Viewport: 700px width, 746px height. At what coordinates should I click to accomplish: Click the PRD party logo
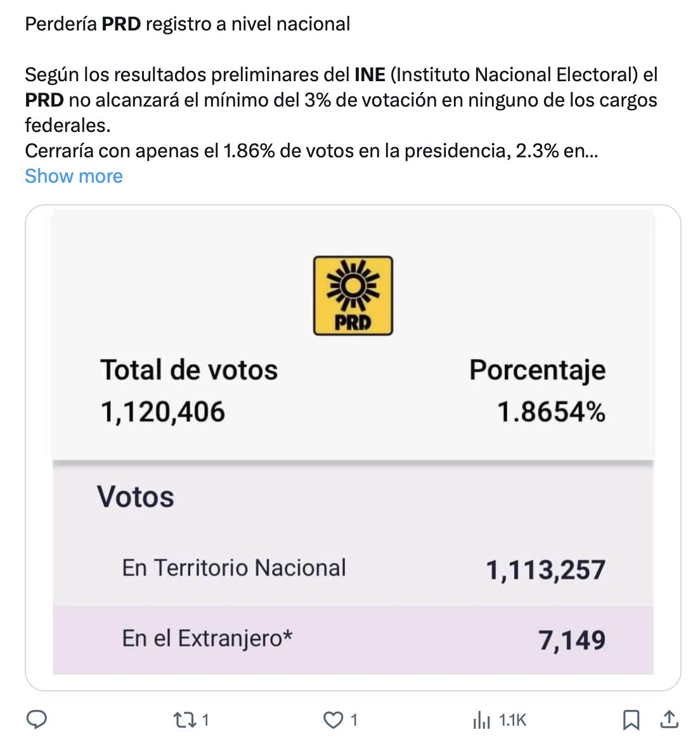[353, 296]
